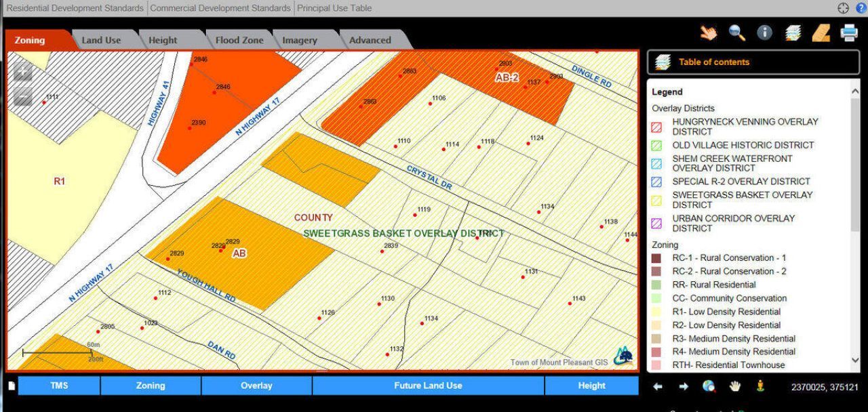Switch to the Flood Zone tab
Image resolution: width=868 pixels, height=412 pixels.
[x=239, y=41]
